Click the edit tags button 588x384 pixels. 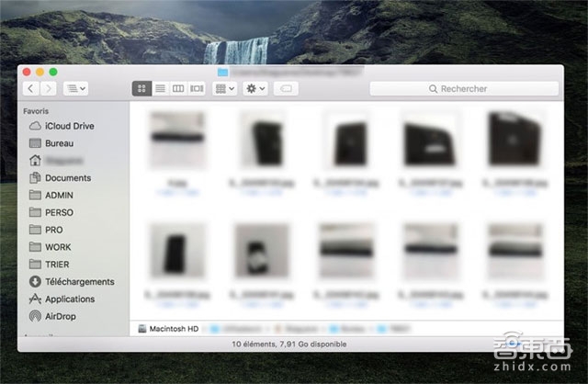[x=286, y=89]
